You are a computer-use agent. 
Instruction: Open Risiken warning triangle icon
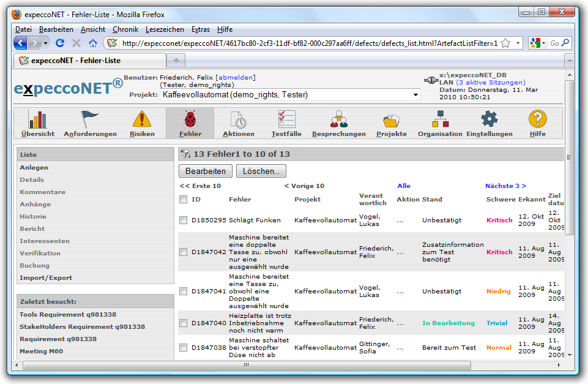142,119
